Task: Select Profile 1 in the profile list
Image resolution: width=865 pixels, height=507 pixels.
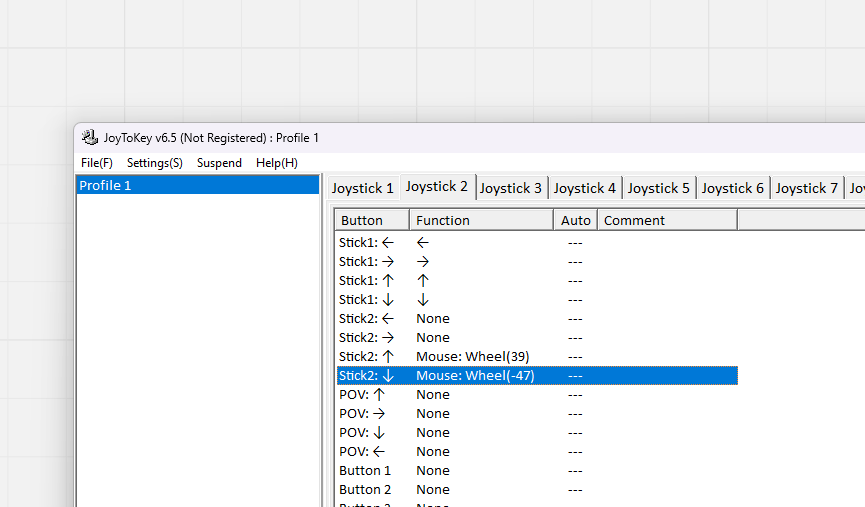Action: (x=197, y=185)
